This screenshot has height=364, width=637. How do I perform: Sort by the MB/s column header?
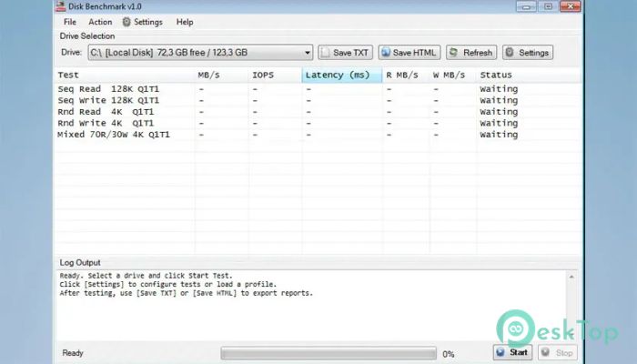pyautogui.click(x=221, y=76)
